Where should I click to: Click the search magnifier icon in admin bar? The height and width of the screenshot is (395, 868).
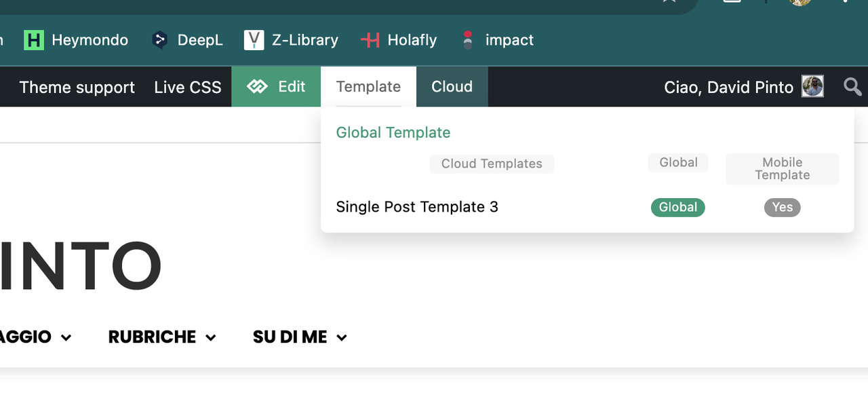[852, 87]
